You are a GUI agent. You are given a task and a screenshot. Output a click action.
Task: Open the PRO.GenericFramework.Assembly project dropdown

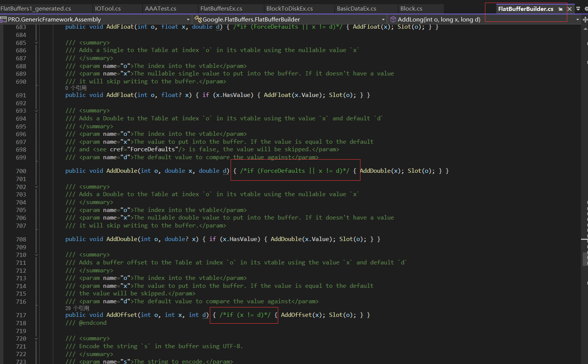(x=188, y=19)
